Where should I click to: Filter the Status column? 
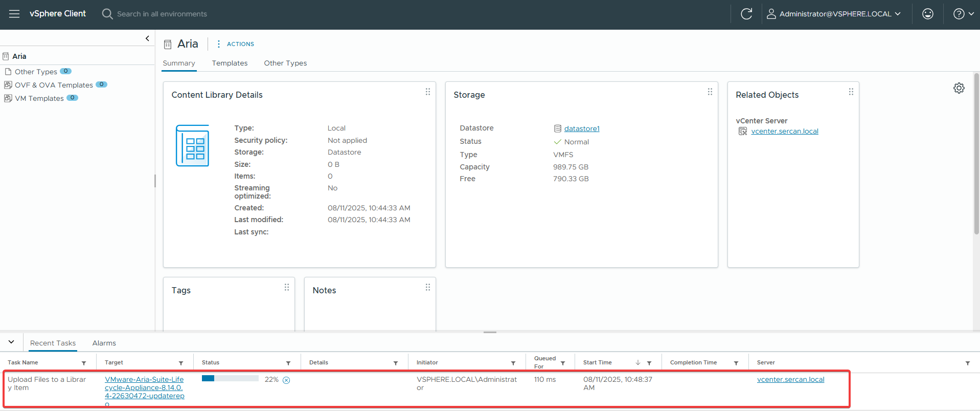[x=288, y=363]
